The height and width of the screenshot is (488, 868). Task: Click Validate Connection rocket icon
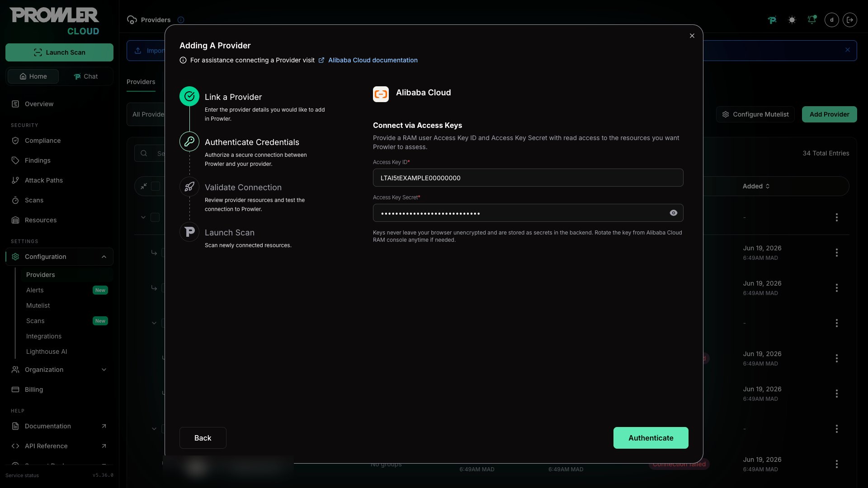click(189, 187)
